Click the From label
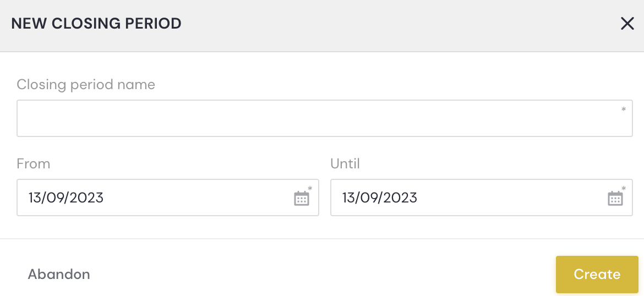 [x=33, y=164]
